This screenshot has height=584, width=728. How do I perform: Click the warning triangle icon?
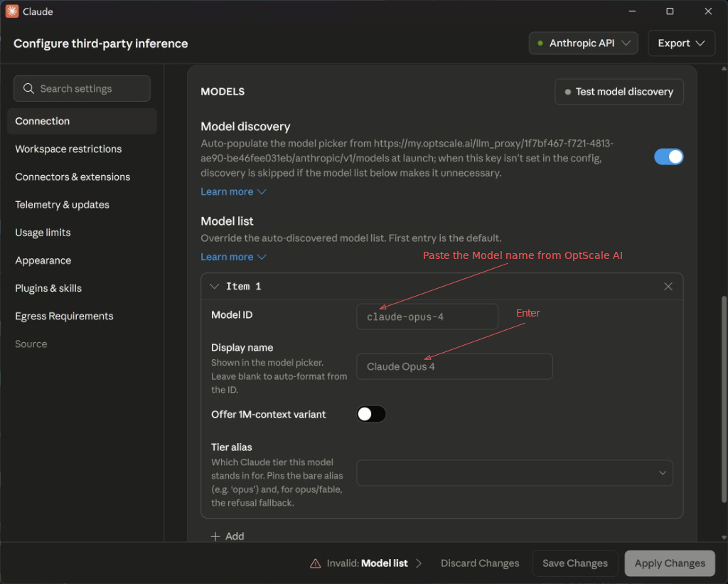pos(315,563)
